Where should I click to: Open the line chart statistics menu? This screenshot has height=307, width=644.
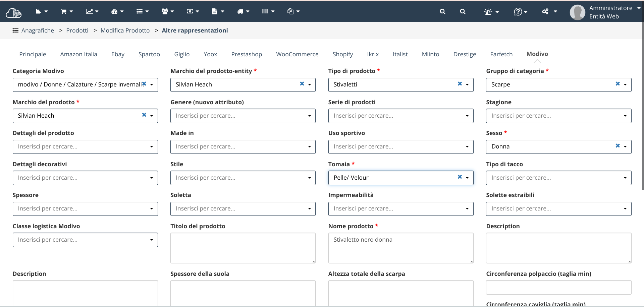[92, 11]
